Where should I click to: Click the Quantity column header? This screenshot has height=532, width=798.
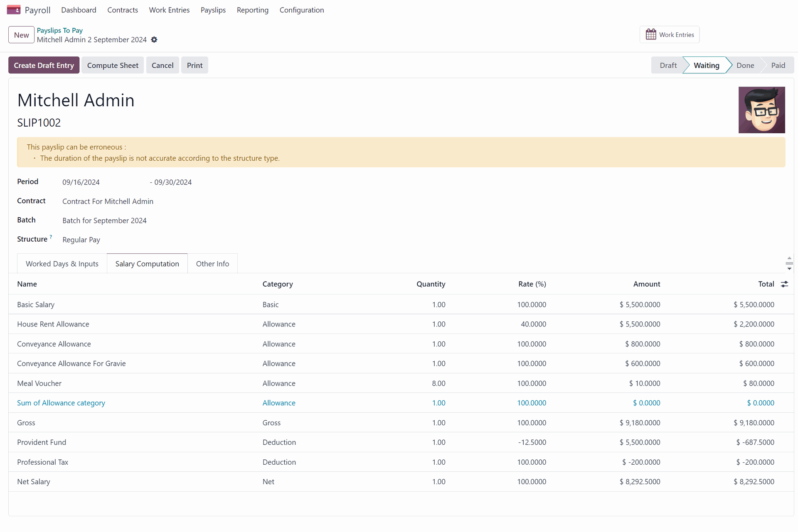[431, 284]
